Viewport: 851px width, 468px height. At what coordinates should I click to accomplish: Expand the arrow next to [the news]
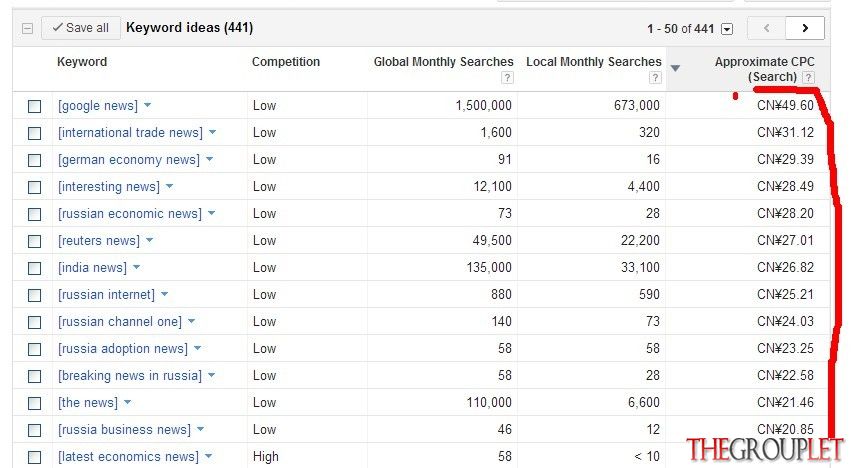click(x=128, y=402)
